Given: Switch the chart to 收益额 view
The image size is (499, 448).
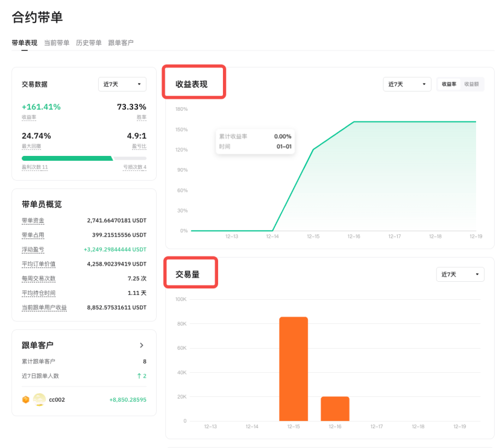Looking at the screenshot, I should (472, 84).
